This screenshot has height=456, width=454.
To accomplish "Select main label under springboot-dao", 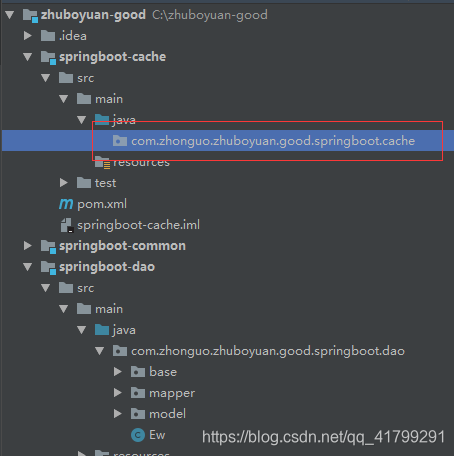I will (109, 309).
